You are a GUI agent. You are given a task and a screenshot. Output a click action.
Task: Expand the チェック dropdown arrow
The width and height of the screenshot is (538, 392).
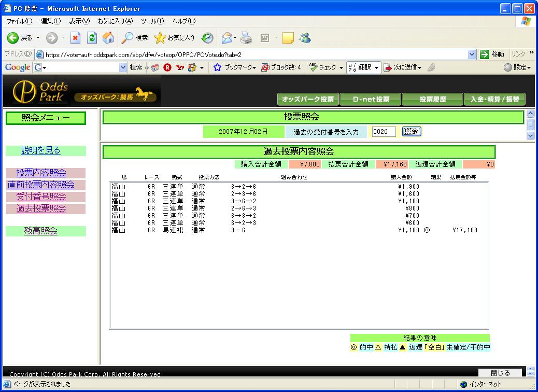[x=341, y=67]
